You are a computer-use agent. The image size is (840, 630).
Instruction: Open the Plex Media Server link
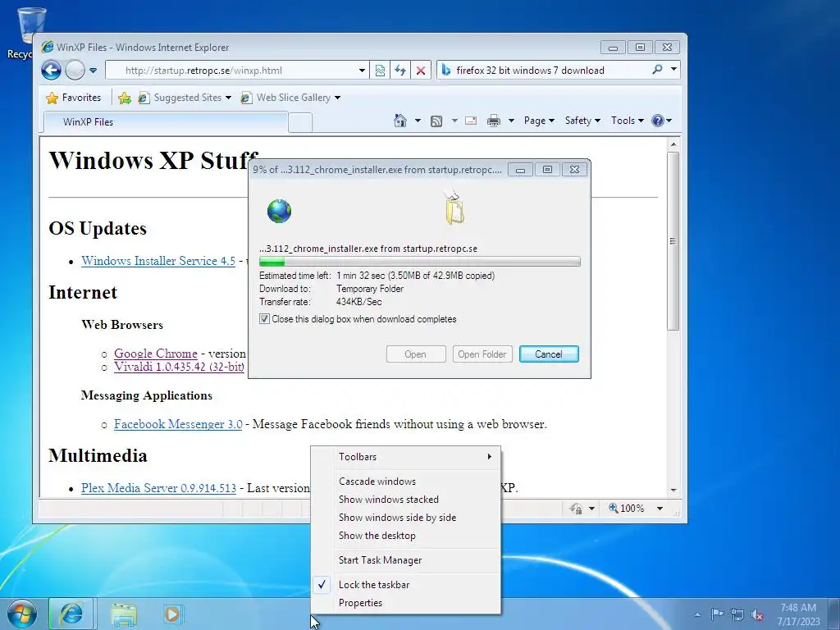(158, 488)
